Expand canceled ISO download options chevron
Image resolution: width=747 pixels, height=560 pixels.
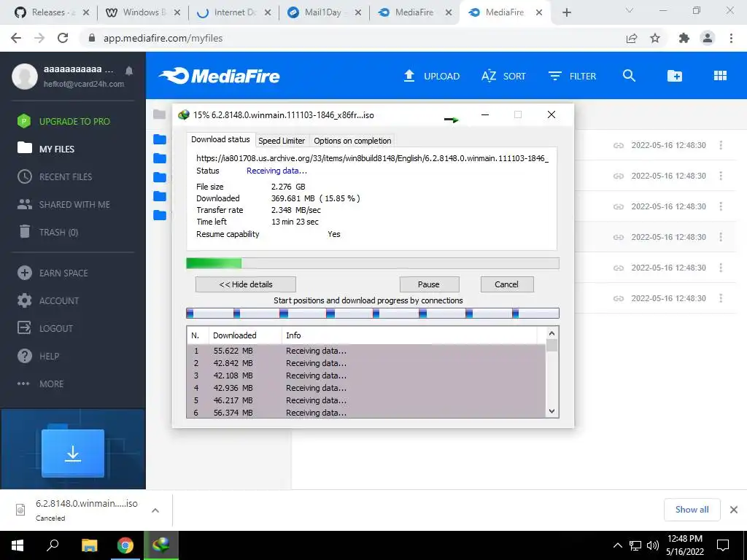pos(155,510)
